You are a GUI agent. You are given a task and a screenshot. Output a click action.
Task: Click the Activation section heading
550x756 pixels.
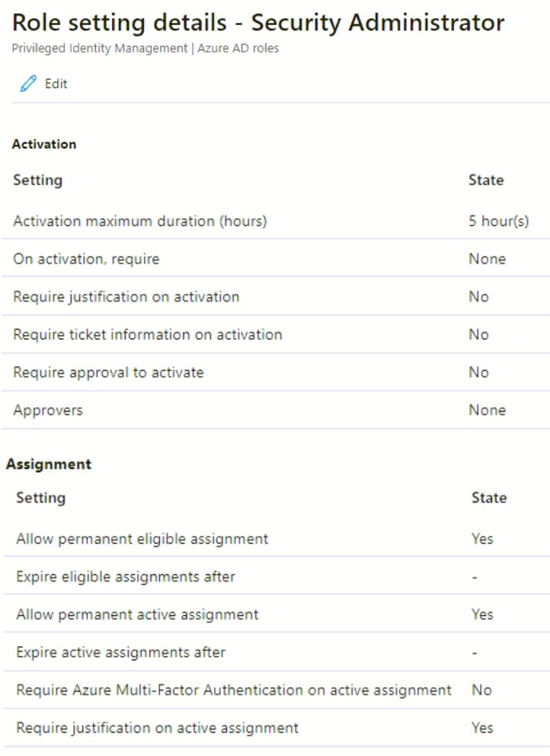pos(44,144)
